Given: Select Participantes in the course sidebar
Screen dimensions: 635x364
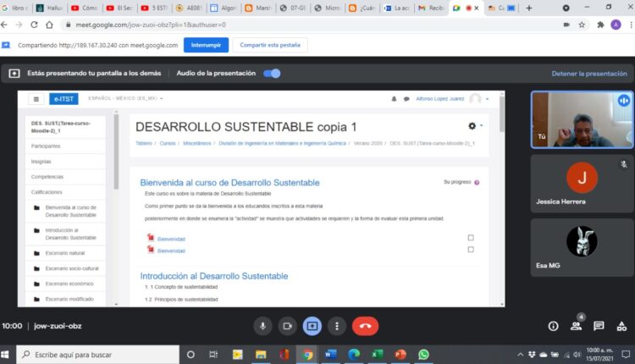Looking at the screenshot, I should [46, 146].
